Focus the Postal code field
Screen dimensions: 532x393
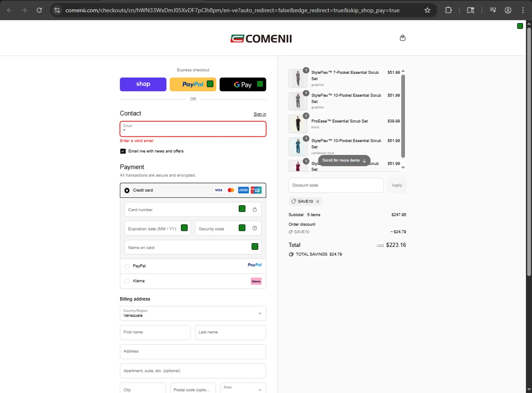click(193, 388)
